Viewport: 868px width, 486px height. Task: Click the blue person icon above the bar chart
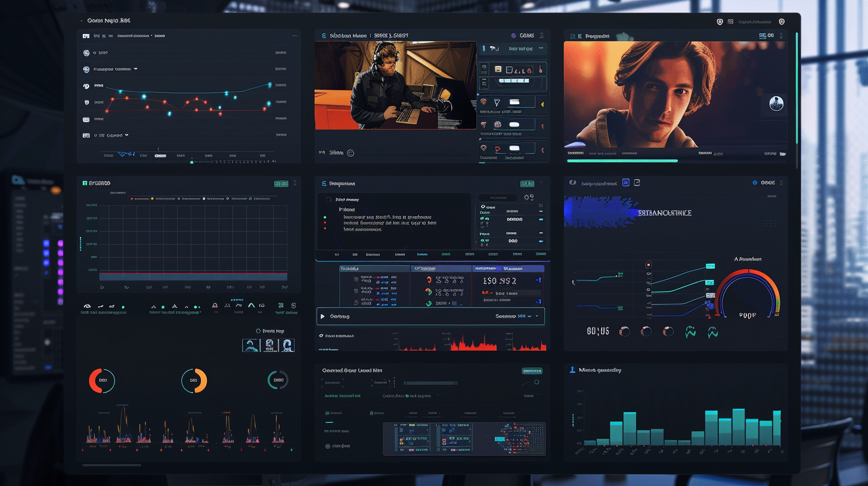click(573, 370)
